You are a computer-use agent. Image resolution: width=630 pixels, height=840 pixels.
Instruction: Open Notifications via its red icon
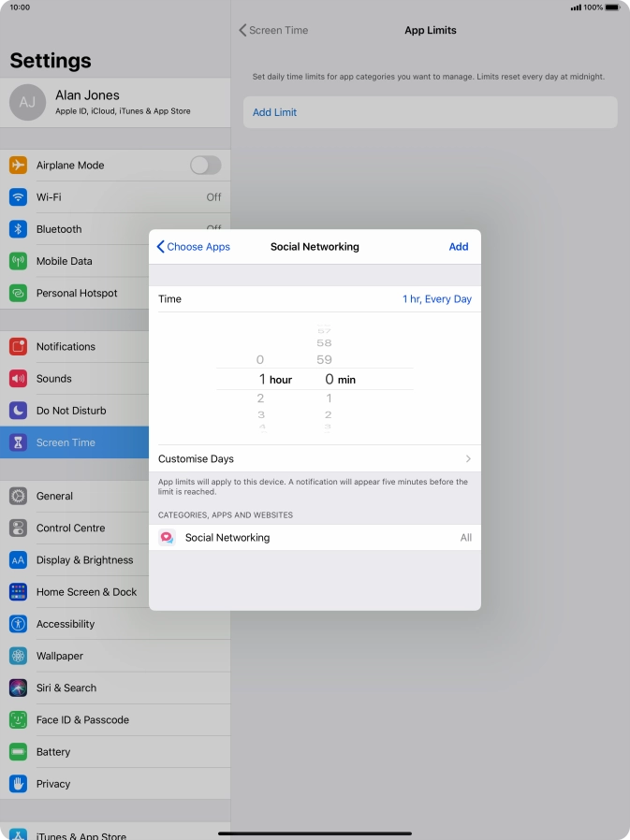coord(18,347)
